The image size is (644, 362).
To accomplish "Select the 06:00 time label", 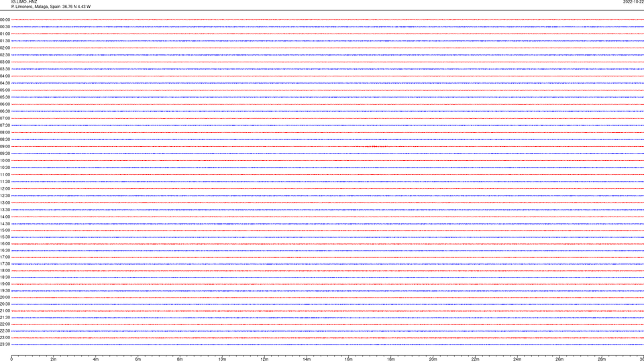I will coord(5,105).
